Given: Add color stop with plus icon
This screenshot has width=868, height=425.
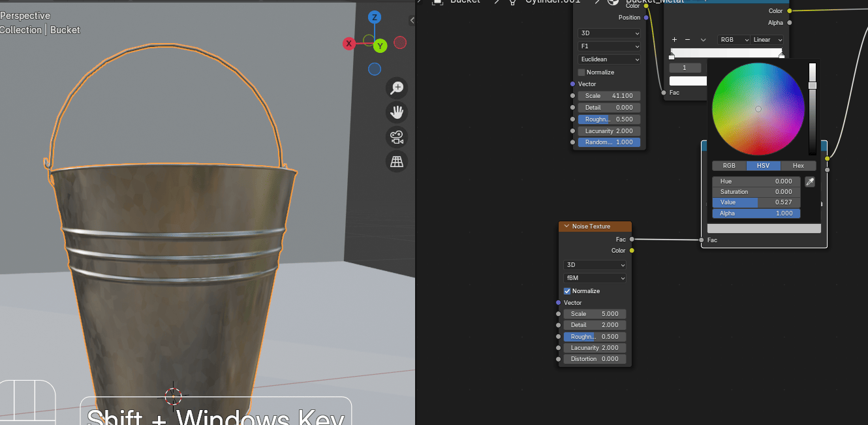Looking at the screenshot, I should [675, 40].
